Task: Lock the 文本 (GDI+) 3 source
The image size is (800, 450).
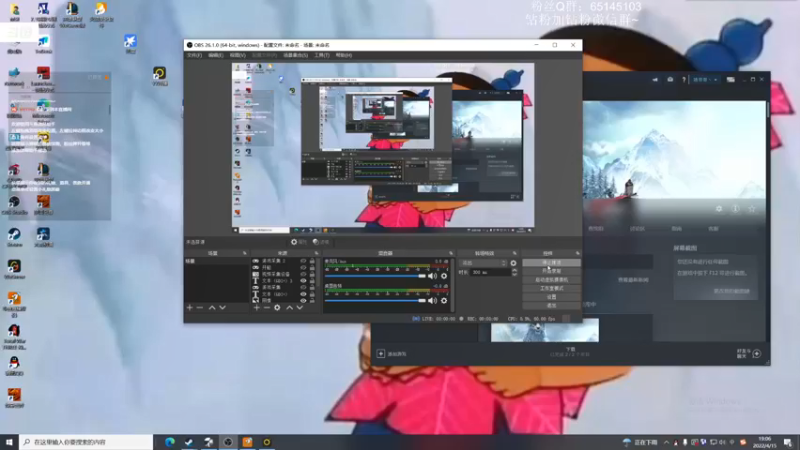Action: coord(312,281)
